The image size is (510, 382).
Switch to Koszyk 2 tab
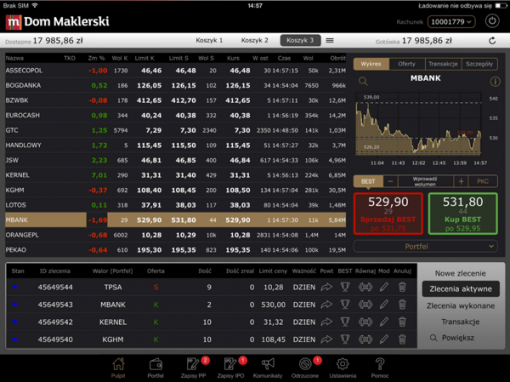(255, 40)
